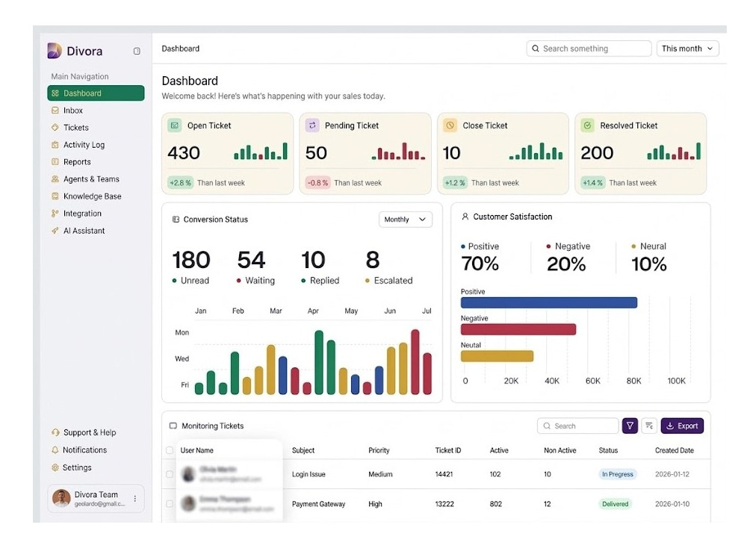Click ticket ID 13222 cell

444,504
